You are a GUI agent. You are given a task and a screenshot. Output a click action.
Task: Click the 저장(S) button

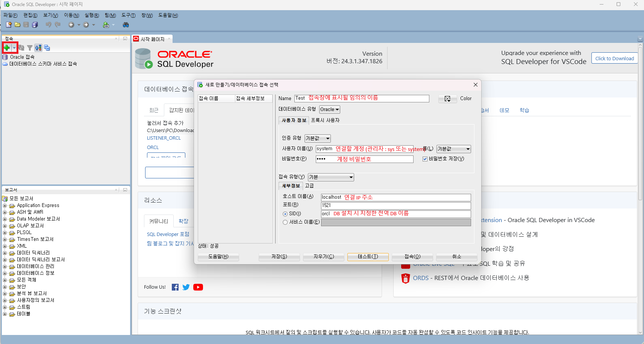(279, 257)
